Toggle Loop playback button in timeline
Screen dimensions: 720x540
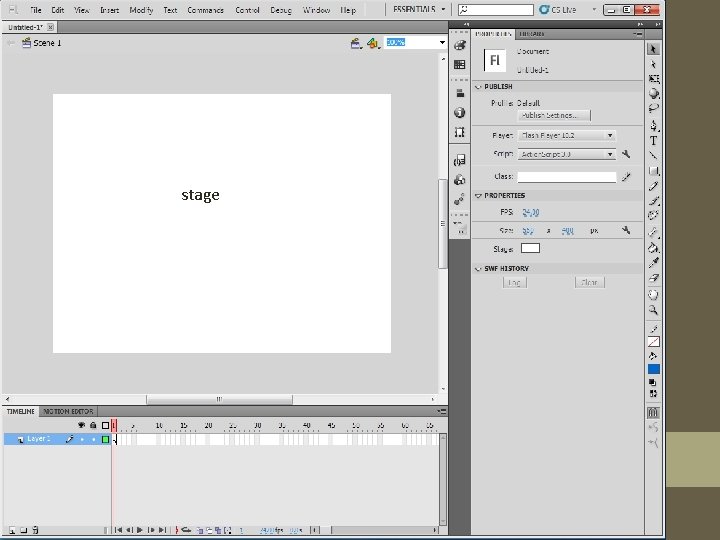tap(186, 530)
